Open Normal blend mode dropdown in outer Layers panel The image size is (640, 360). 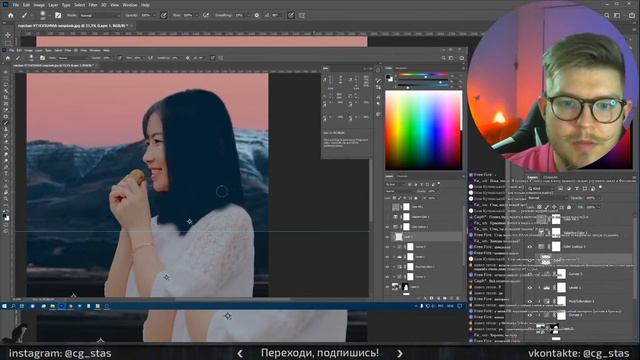(548, 198)
